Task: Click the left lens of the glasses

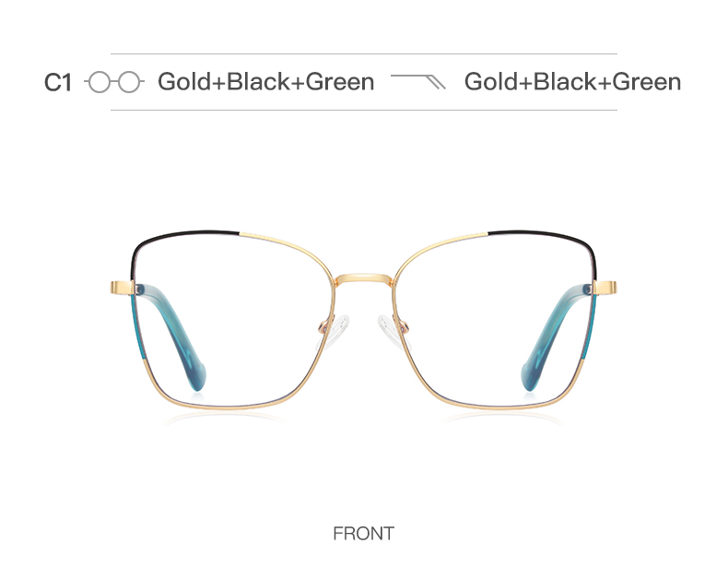Action: pyautogui.click(x=232, y=321)
